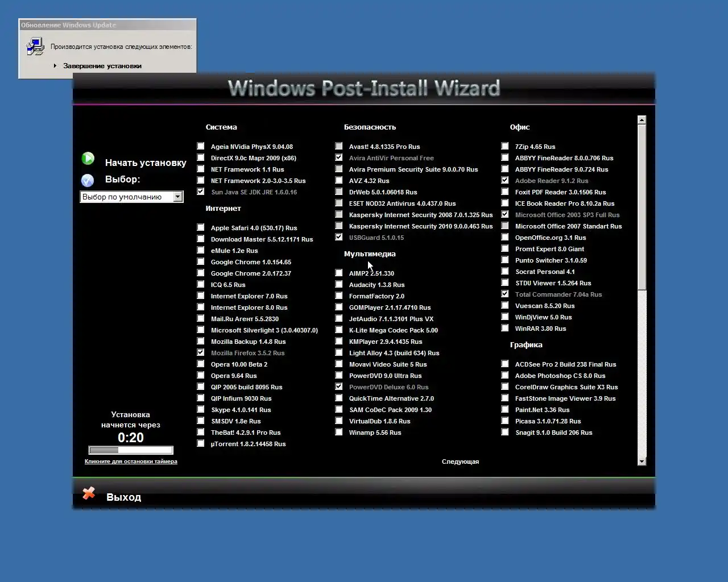Toggle Google Chrome 2.0.172.37 checkbox
Image resolution: width=728 pixels, height=582 pixels.
pyautogui.click(x=201, y=273)
